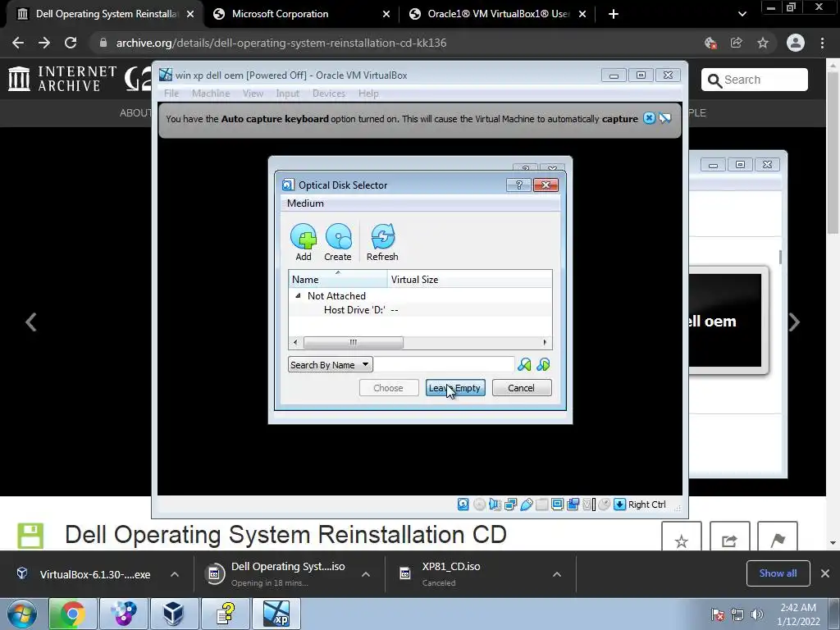
Task: Sort the list by the Name column header
Action: [337, 279]
